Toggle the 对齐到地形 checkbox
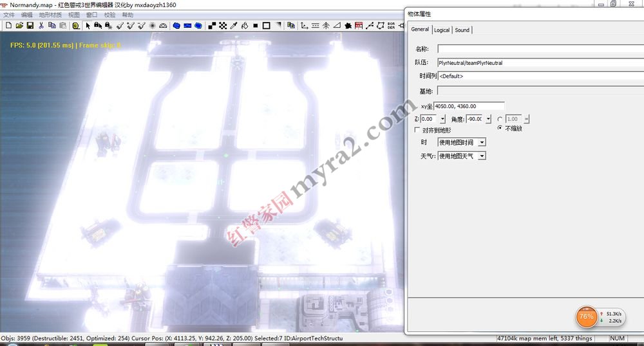Screen dimensions: 644x346 pos(417,130)
